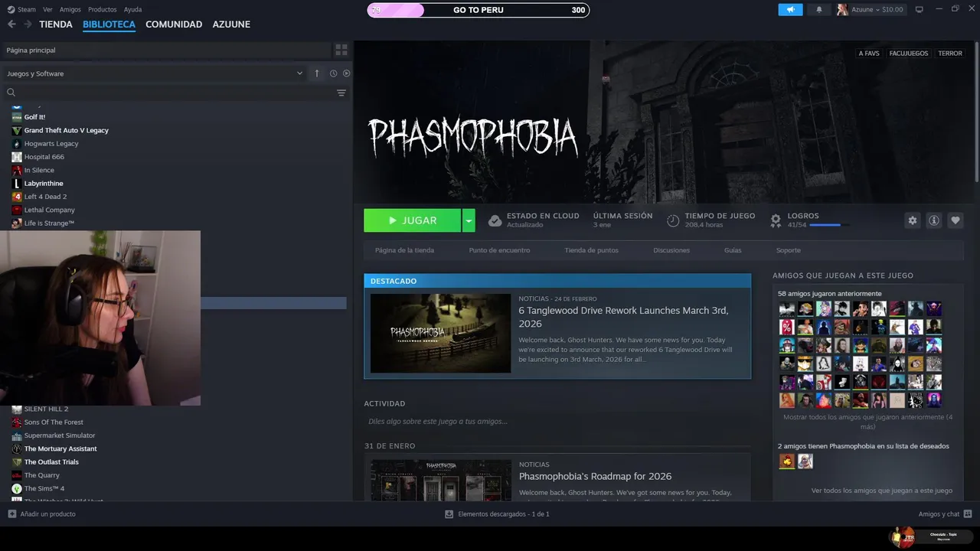Click the A FAVS collection tag
980x551 pixels.
pyautogui.click(x=869, y=54)
